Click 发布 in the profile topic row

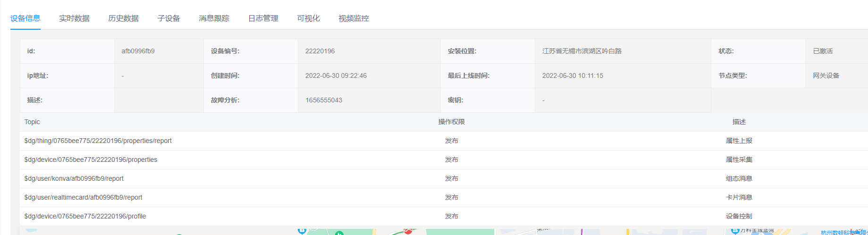point(452,216)
